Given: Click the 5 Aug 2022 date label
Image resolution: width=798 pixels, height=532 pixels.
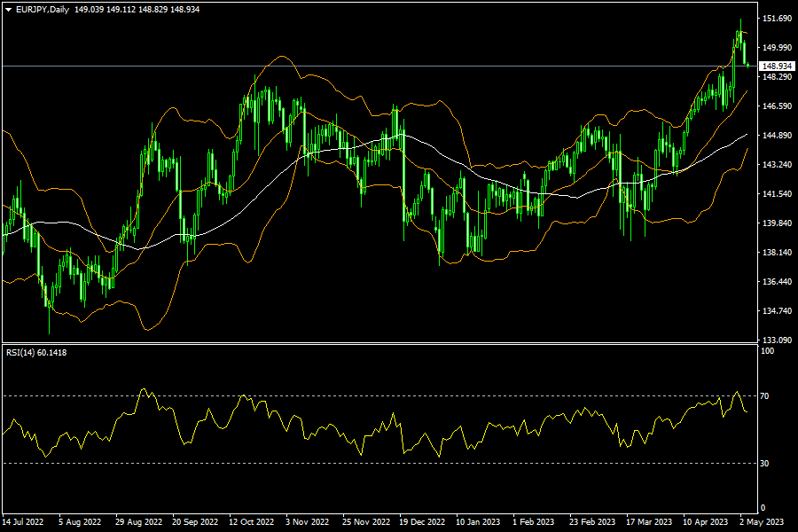Looking at the screenshot, I should (80, 522).
